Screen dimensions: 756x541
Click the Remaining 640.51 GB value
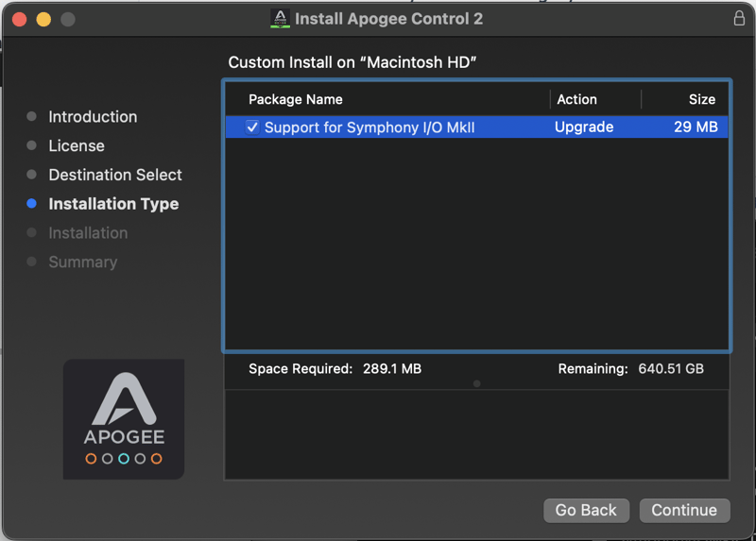point(671,368)
